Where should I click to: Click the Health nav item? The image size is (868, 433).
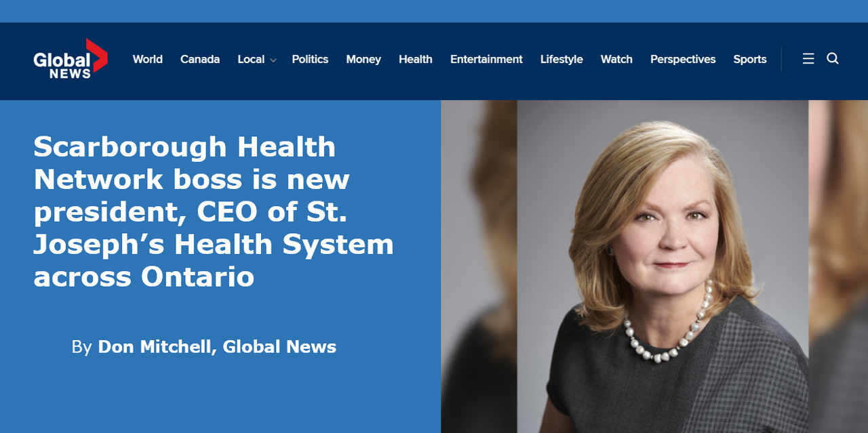[x=415, y=60]
